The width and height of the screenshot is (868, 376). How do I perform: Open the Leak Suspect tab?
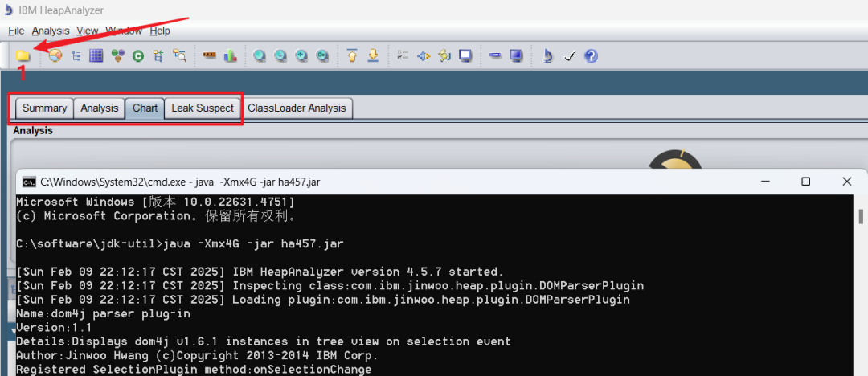point(203,108)
